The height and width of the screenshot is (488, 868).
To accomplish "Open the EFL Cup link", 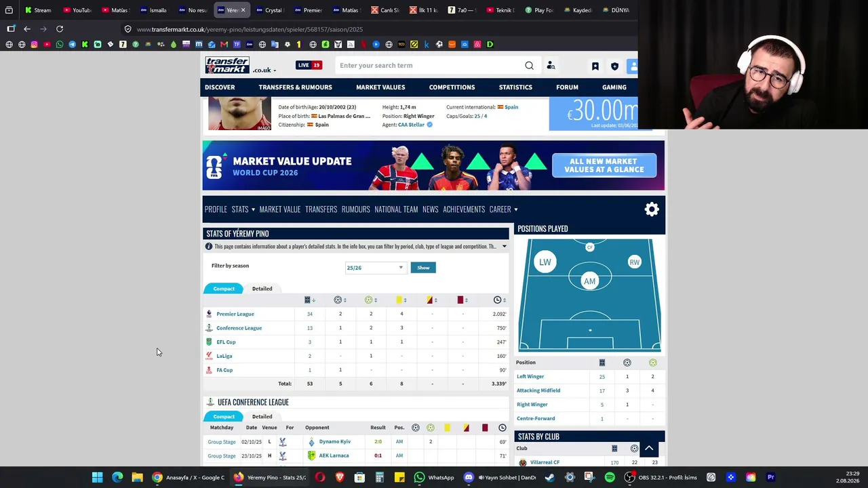I will point(226,342).
